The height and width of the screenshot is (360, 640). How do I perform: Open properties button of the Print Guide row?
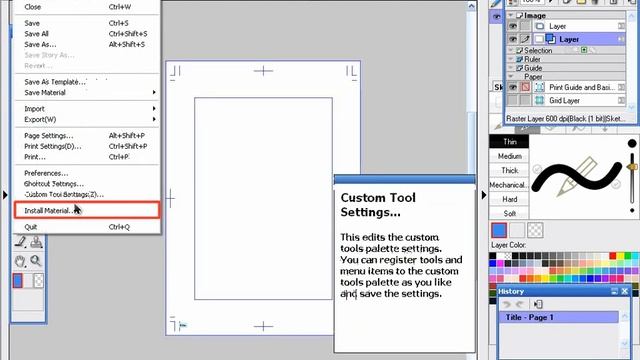pyautogui.click(x=621, y=87)
